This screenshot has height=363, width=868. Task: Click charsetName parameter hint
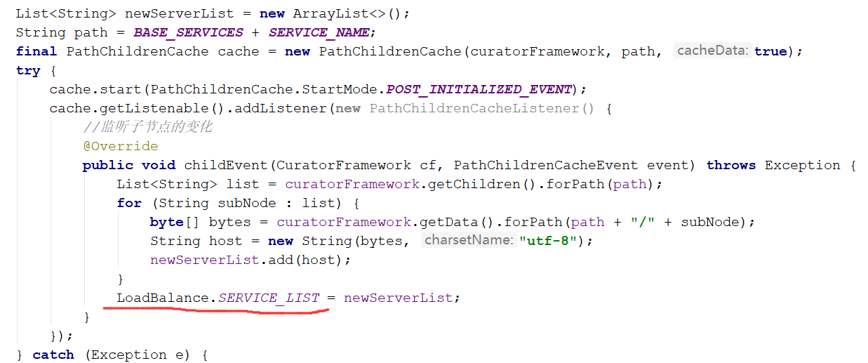pyautogui.click(x=469, y=240)
